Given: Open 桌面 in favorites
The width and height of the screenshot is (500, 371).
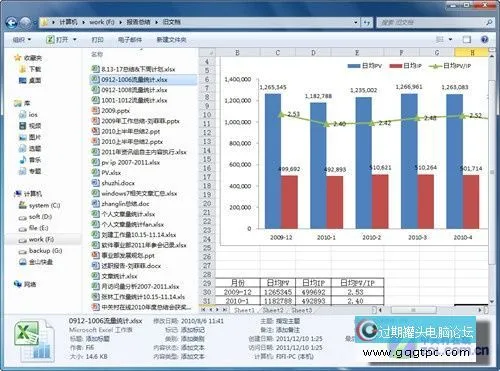Looking at the screenshot, I should click(x=30, y=80).
